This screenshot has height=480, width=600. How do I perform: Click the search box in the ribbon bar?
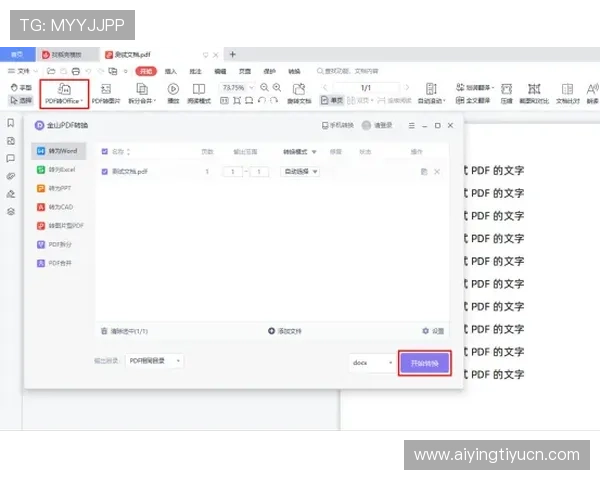pos(347,71)
